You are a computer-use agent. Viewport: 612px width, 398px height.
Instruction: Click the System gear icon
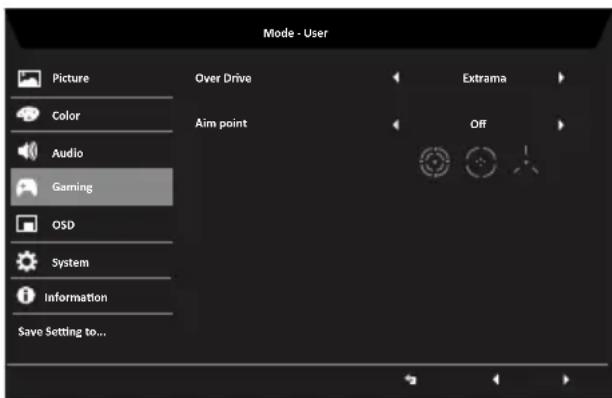pyautogui.click(x=27, y=261)
